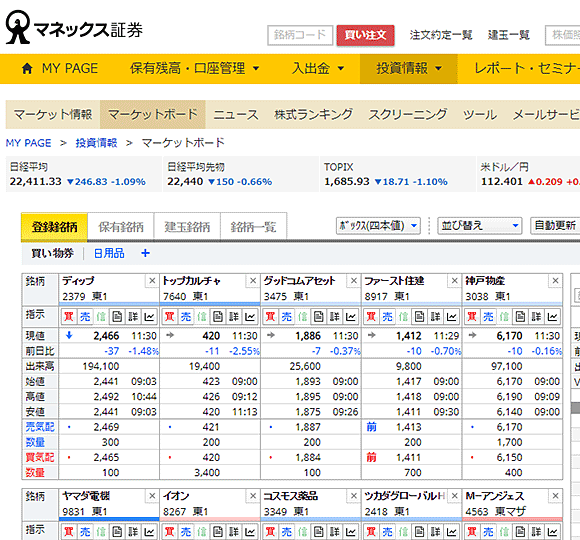Click 売 sell icon for ディップ
Viewport: 580px width, 540px height.
click(85, 317)
